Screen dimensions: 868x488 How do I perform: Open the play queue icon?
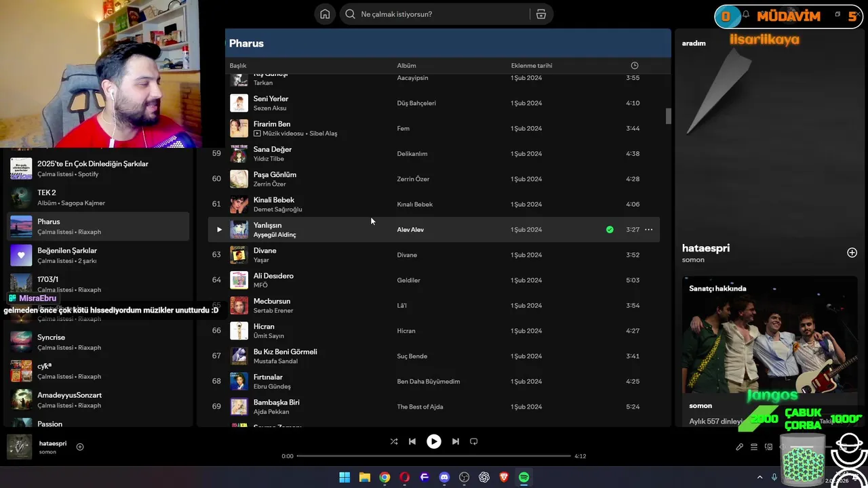click(x=754, y=447)
